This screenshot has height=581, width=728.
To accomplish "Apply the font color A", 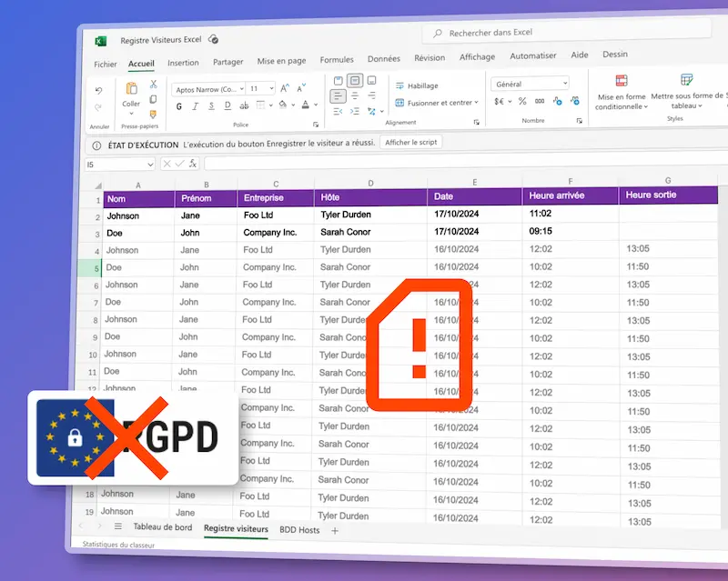I will (x=306, y=105).
